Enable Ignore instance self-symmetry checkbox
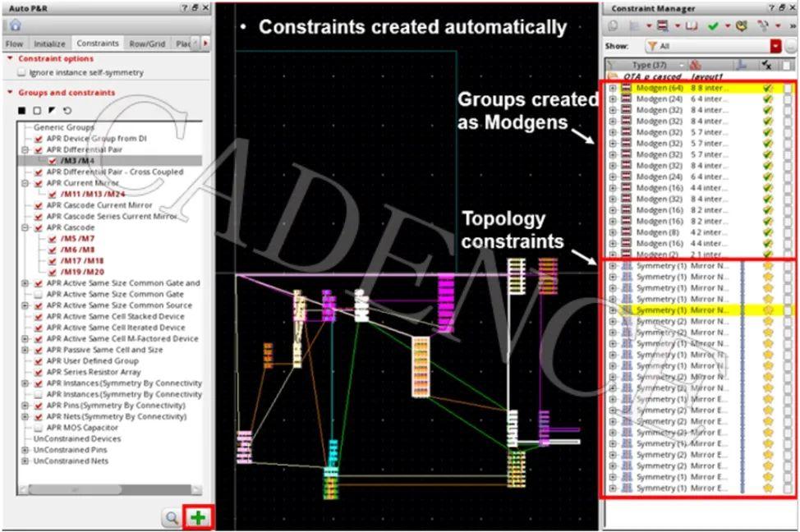 point(21,73)
